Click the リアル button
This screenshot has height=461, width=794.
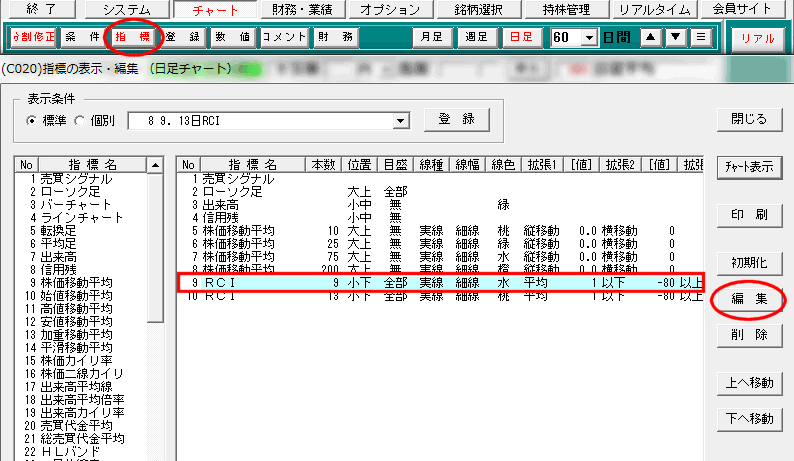[757, 37]
